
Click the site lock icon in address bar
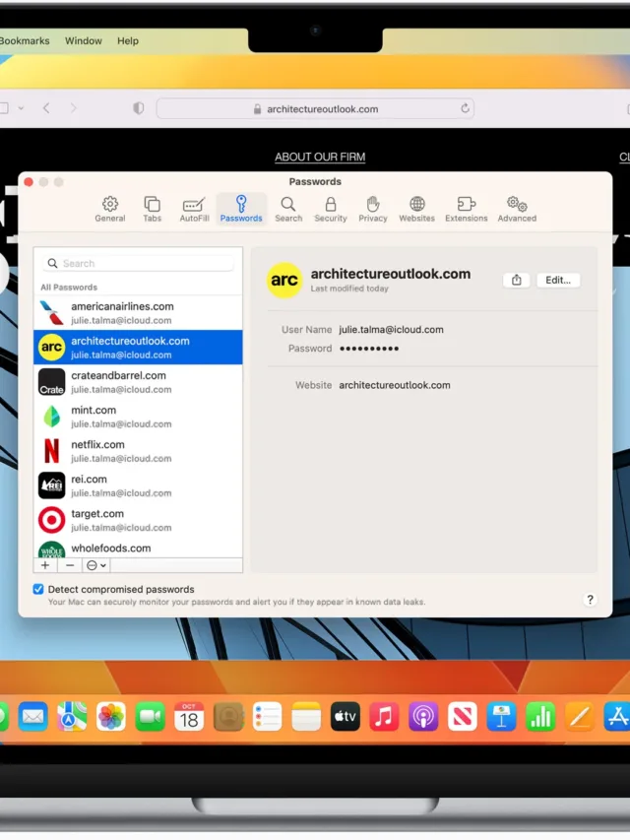tap(257, 108)
